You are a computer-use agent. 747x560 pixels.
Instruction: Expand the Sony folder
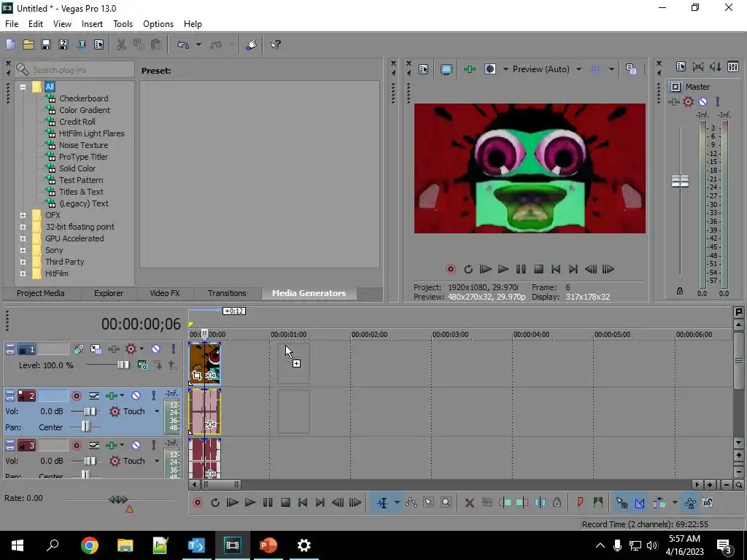[23, 251]
